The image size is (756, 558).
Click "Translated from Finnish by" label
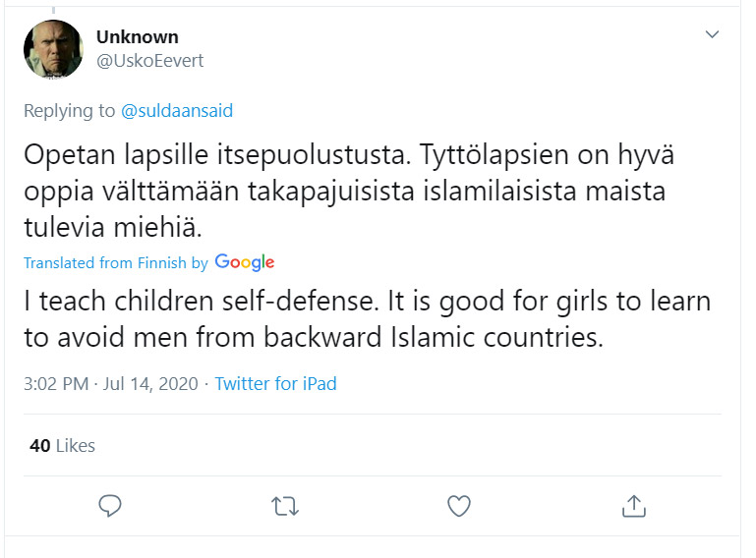tap(116, 263)
